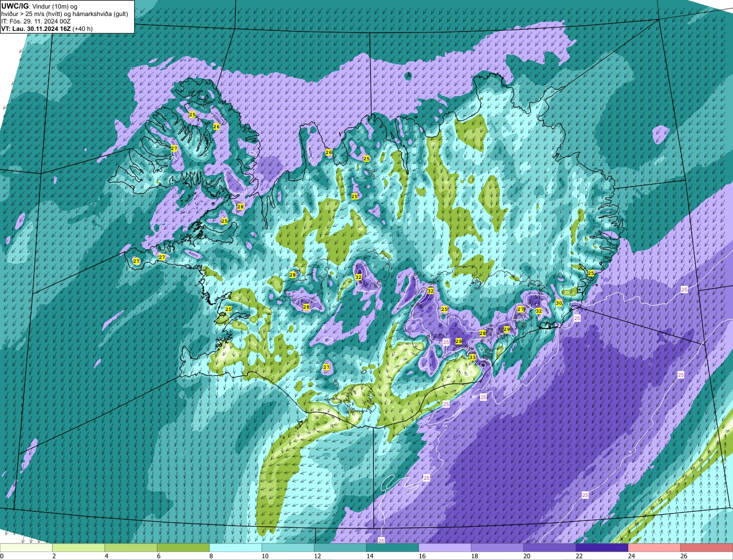Select the 8–10 m/s light cyan swatch

(236, 548)
